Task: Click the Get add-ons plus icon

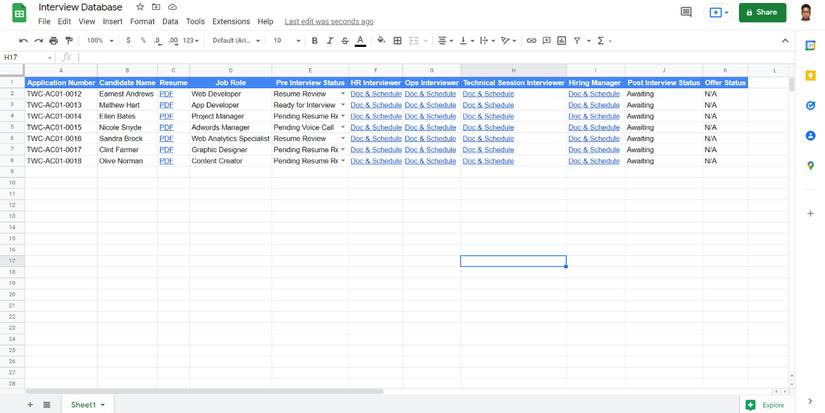Action: [810, 214]
